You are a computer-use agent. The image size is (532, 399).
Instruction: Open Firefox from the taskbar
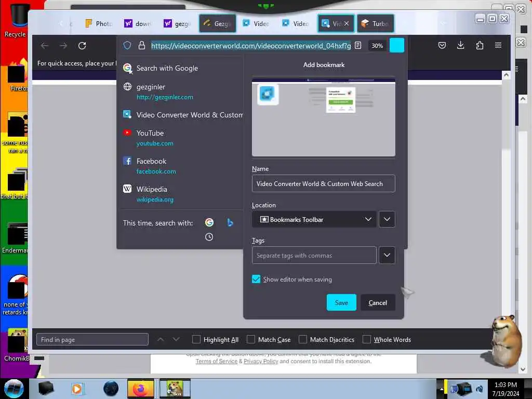[x=141, y=389]
